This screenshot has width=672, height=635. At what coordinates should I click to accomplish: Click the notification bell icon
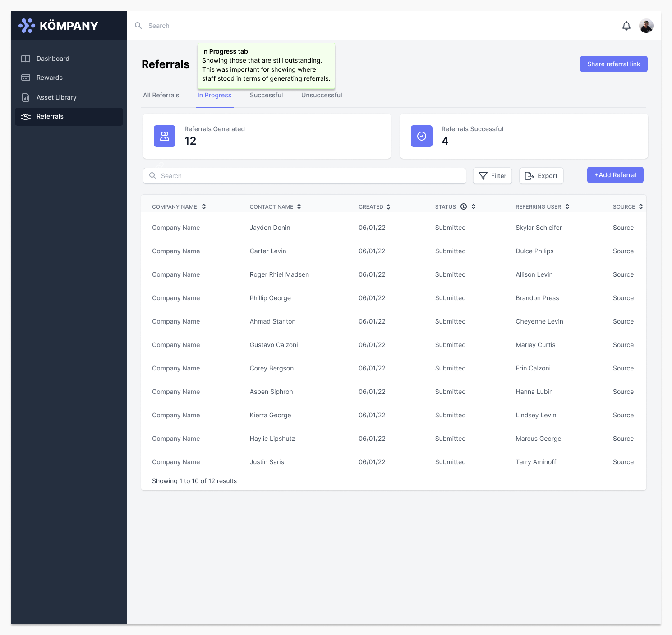tap(626, 26)
